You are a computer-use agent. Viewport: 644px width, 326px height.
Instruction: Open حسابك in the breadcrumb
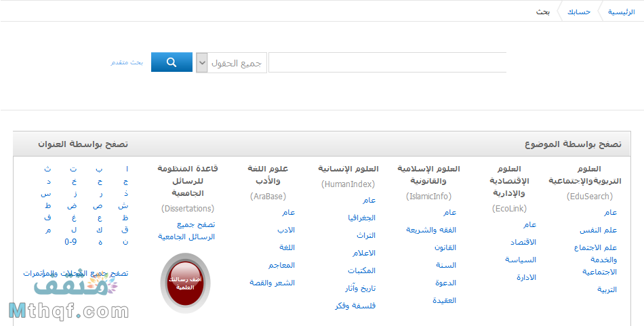[x=579, y=12]
